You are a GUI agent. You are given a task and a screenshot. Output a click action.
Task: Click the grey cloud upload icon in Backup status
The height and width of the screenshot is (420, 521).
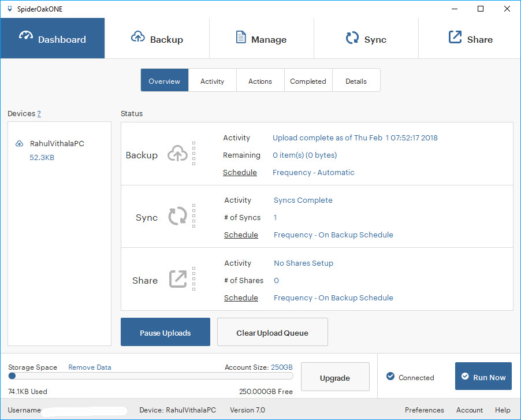click(177, 153)
